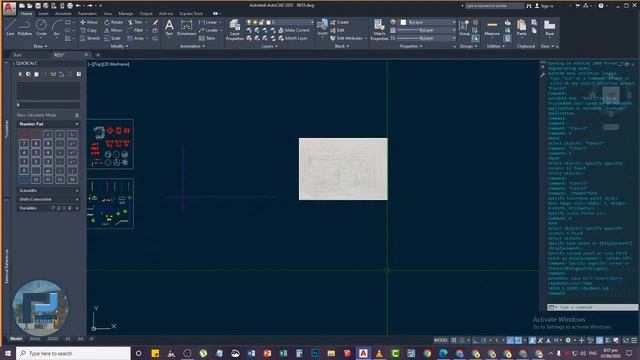Click the Mirror tool
Image resolution: width=640 pixels, height=360 pixels.
tap(113, 30)
